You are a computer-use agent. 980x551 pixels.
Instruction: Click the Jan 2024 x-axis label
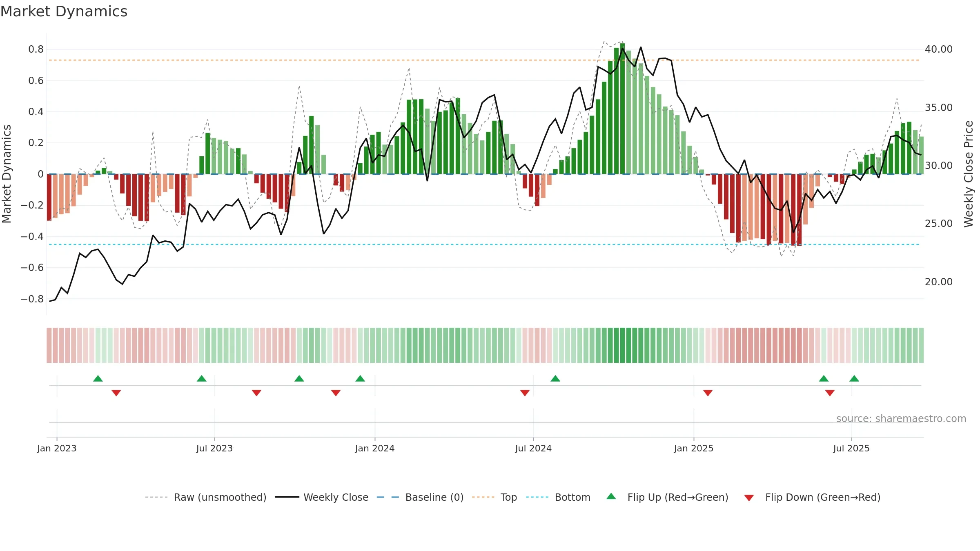375,449
